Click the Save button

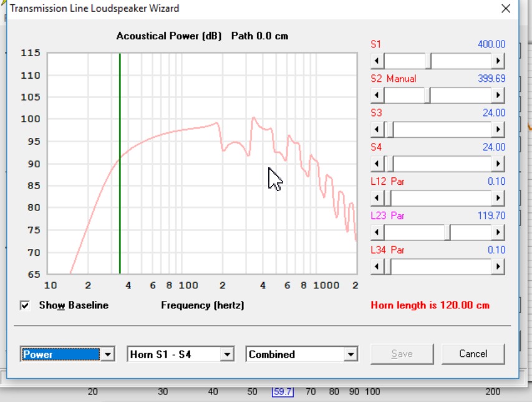click(x=402, y=354)
